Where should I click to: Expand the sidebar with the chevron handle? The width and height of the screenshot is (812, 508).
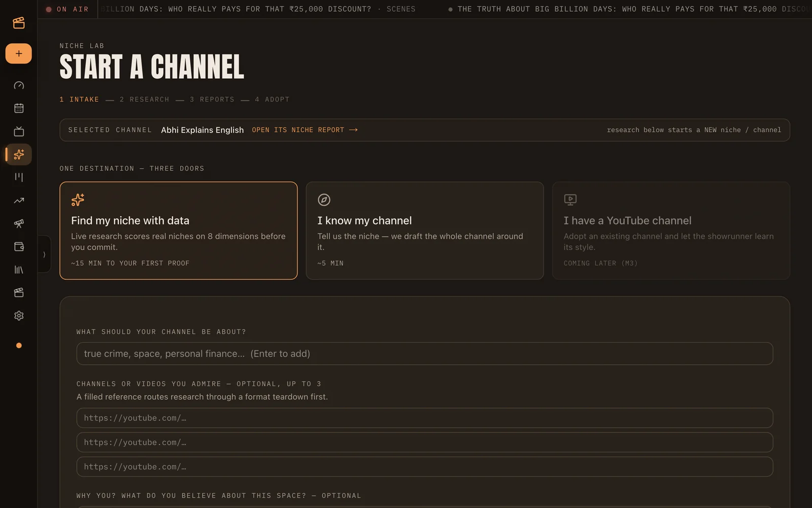[x=44, y=254]
